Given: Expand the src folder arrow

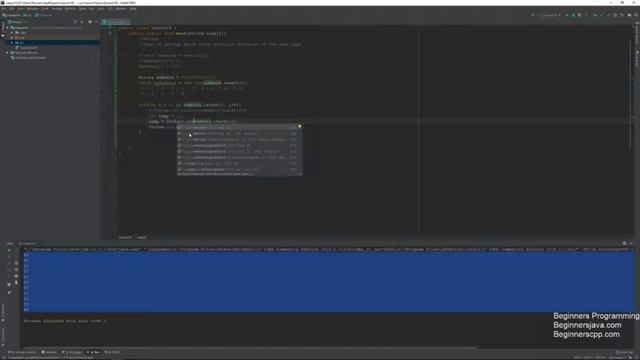Looking at the screenshot, I should tap(12, 42).
